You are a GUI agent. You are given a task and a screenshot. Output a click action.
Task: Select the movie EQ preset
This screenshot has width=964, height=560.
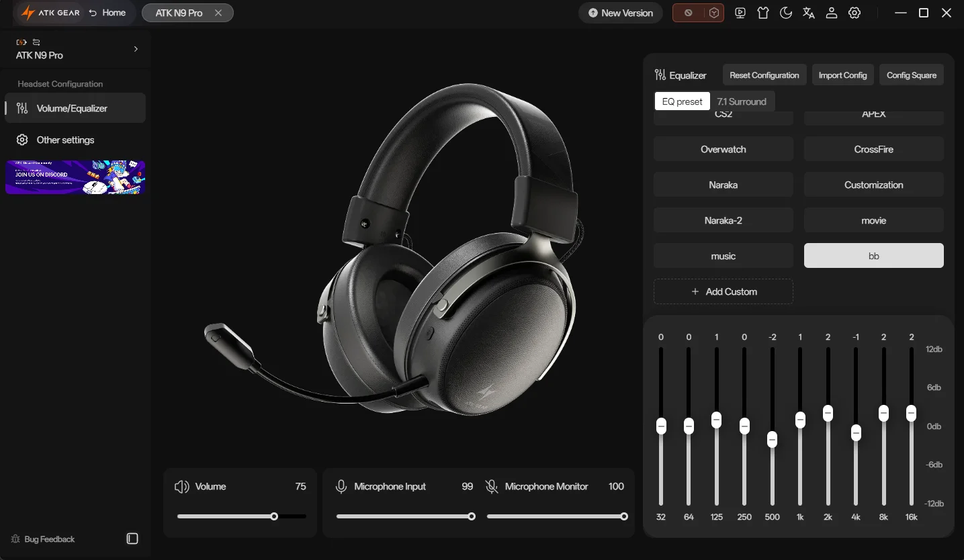(x=874, y=220)
